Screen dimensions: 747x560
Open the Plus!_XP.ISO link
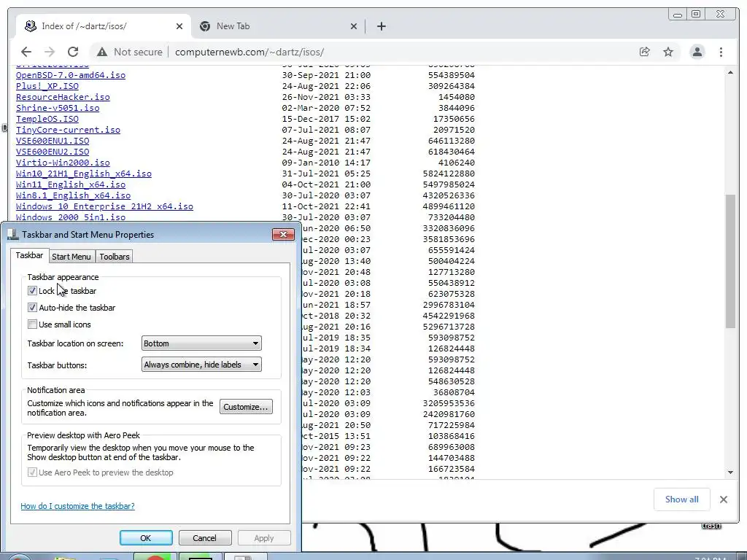click(x=47, y=86)
